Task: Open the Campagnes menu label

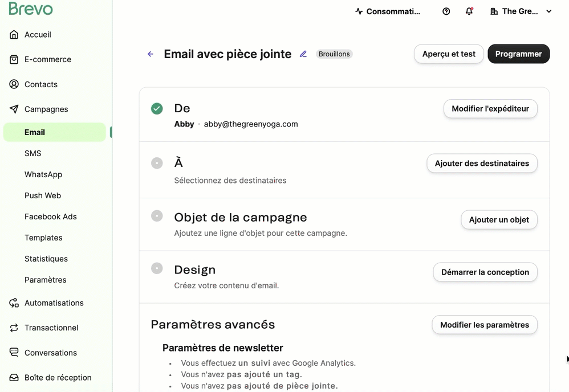Action: [x=46, y=109]
